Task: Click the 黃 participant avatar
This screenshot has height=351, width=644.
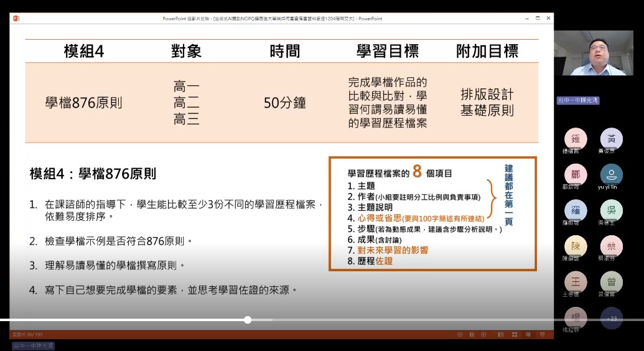Action: pyautogui.click(x=611, y=139)
